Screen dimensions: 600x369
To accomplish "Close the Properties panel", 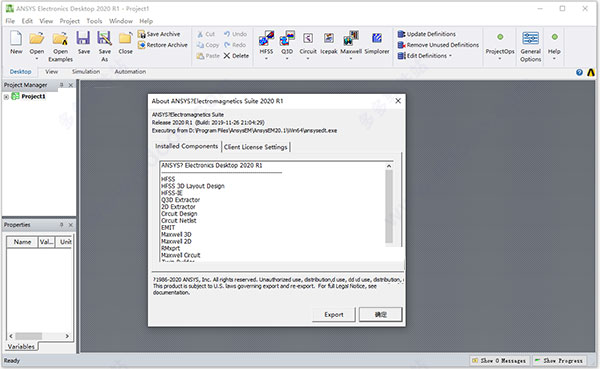I will [x=71, y=225].
